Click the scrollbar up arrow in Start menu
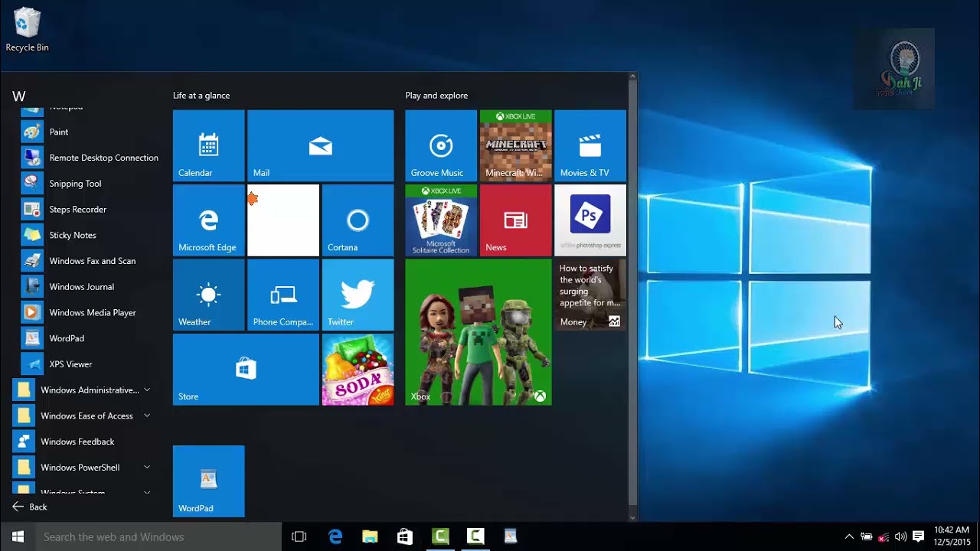Screen dimensions: 980x551 632,76
